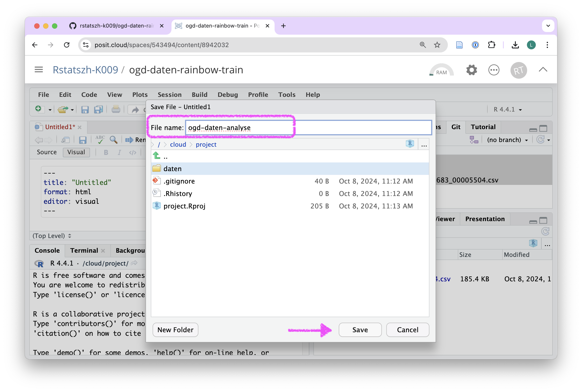Viewport: 582px width, 392px height.
Task: Cancel the Save File dialog
Action: [x=407, y=330]
